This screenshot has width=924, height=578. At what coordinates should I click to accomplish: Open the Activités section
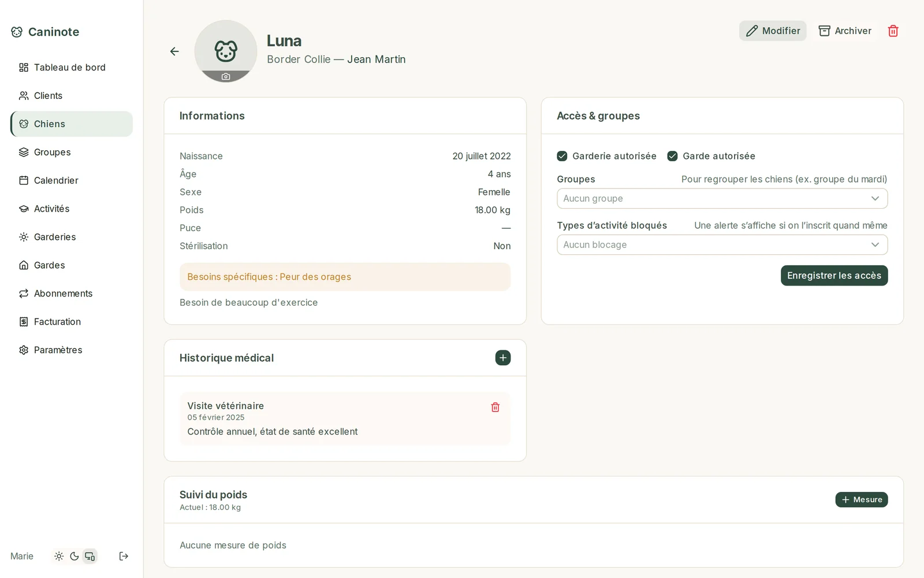click(72, 209)
